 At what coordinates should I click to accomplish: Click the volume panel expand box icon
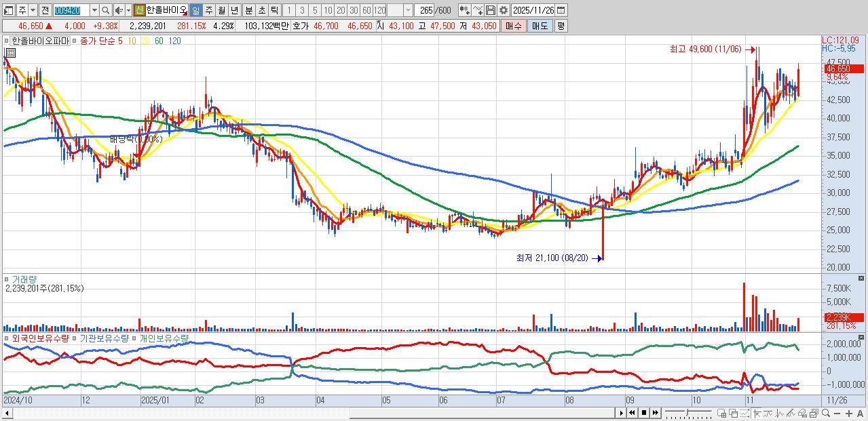861,278
